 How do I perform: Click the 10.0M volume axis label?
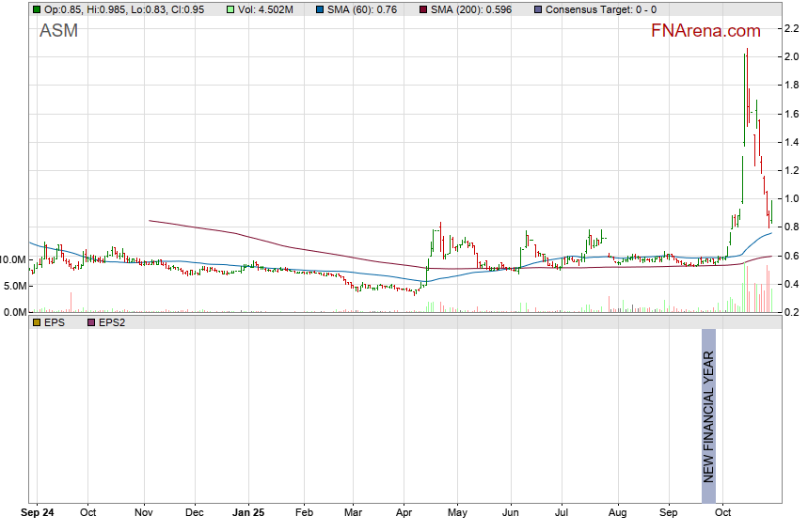[x=13, y=258]
